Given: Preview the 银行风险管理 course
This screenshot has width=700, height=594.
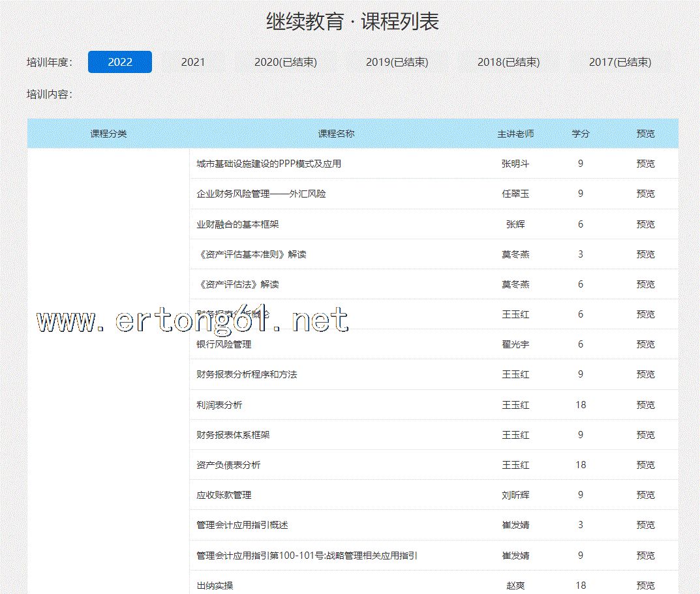Looking at the screenshot, I should (645, 344).
